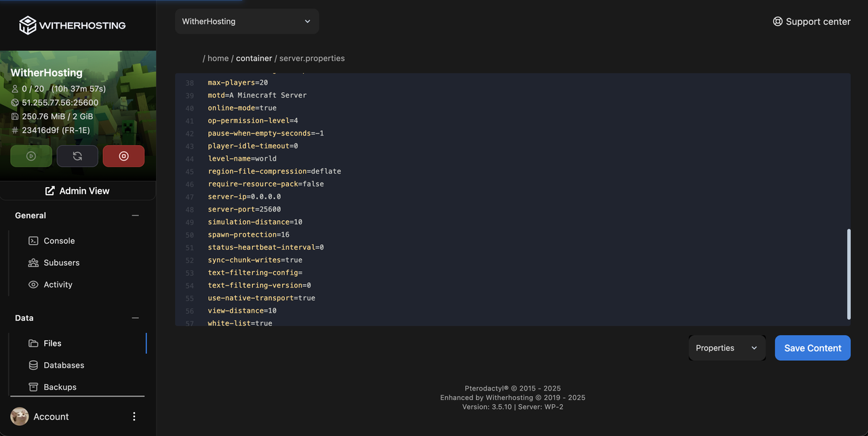Image resolution: width=868 pixels, height=436 pixels.
Task: Place cursor on the max-players=20 line
Action: 238,83
